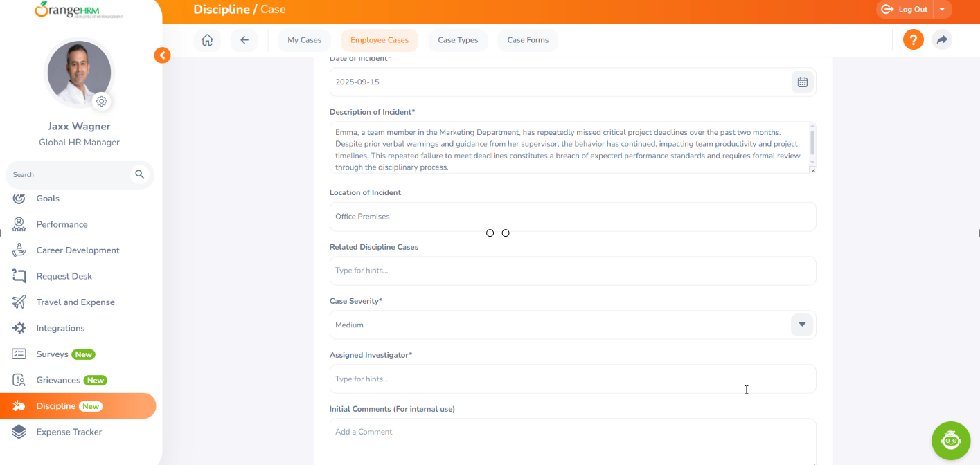Screen dimensions: 980x465
Task: Open Travel and Expense menu item
Action: [x=75, y=302]
